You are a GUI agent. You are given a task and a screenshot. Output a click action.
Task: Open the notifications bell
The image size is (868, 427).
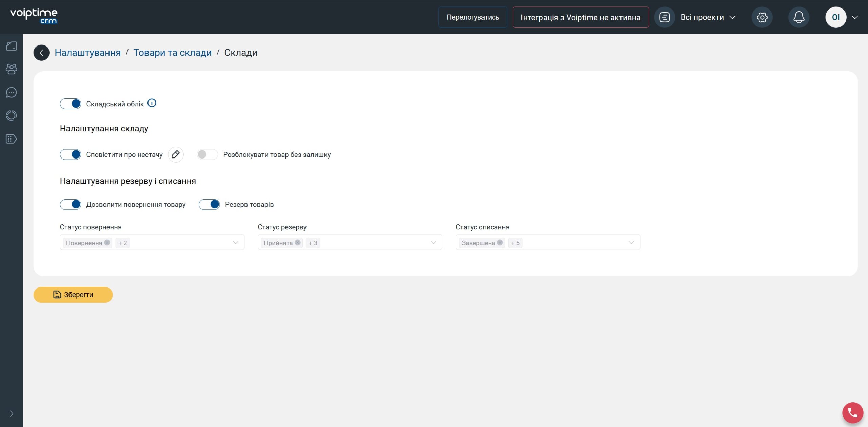pyautogui.click(x=798, y=17)
